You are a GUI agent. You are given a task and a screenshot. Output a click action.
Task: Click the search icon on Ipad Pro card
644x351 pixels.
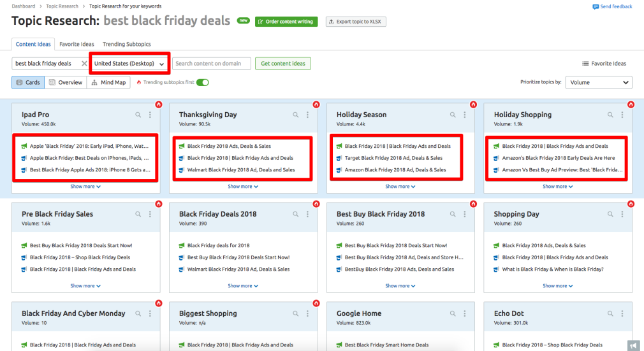click(138, 115)
